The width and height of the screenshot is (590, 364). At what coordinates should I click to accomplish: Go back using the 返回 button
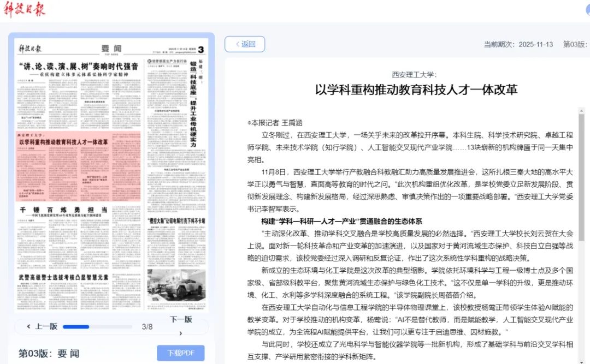[245, 44]
